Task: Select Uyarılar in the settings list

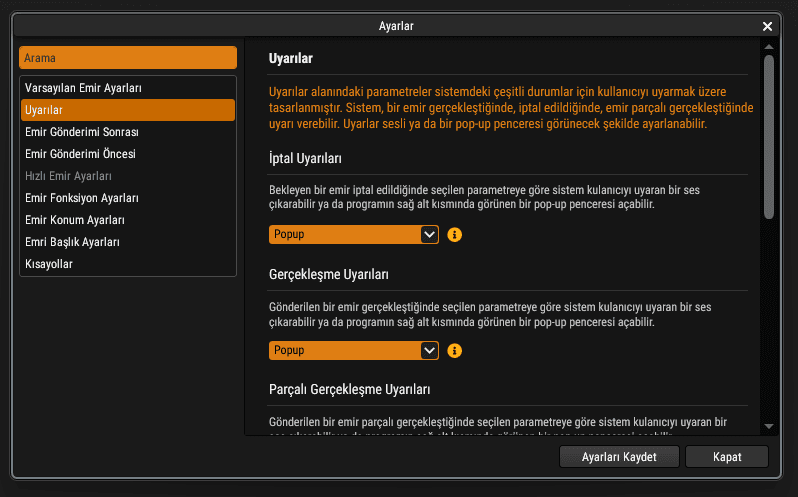Action: 128,110
